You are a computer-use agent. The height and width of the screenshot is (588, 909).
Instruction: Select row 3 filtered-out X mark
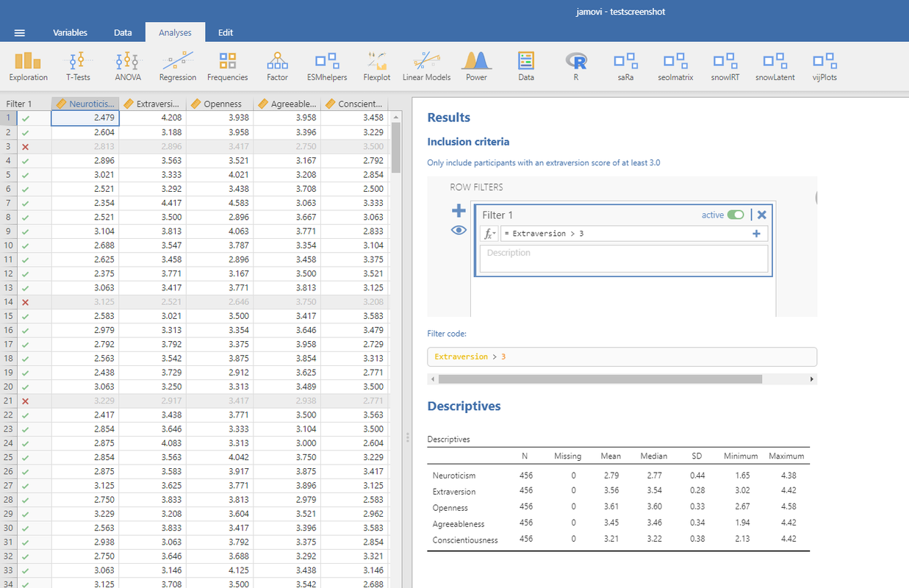[x=25, y=146]
